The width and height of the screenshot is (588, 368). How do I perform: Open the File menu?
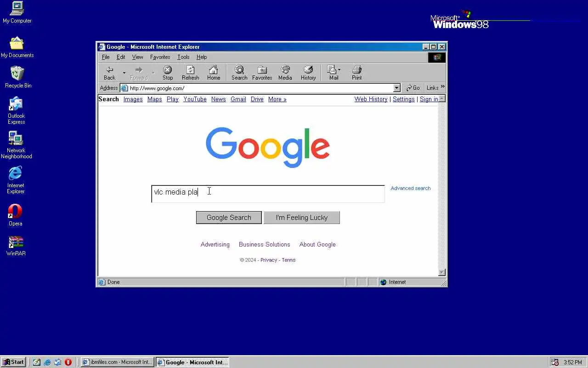pos(106,57)
